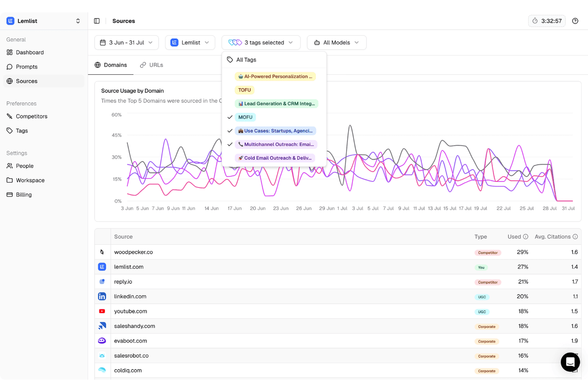Click the info icon beside Avg. Citations
Screen dimensions: 588x392
[x=575, y=237]
